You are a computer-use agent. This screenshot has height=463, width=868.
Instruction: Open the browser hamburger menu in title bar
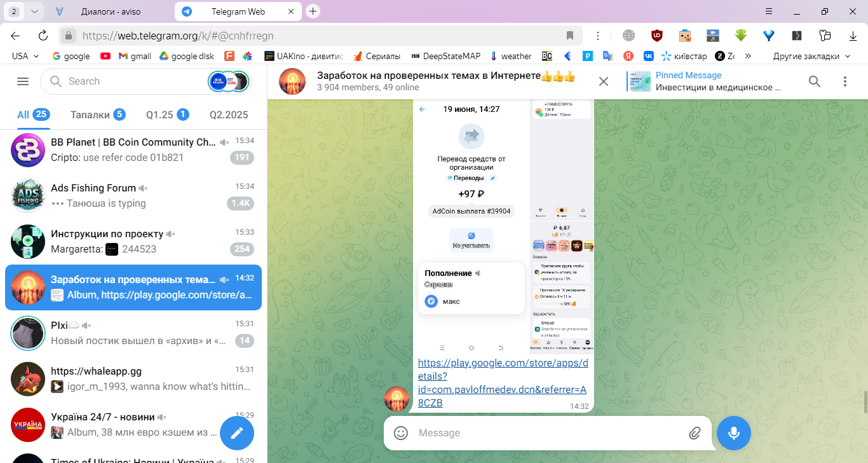[x=768, y=11]
